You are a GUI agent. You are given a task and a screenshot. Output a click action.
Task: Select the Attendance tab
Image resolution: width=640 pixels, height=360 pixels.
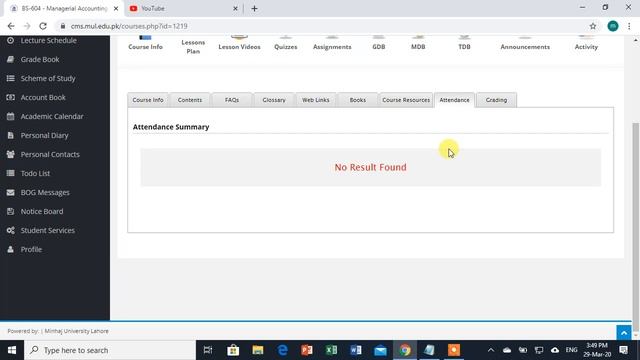pyautogui.click(x=454, y=100)
